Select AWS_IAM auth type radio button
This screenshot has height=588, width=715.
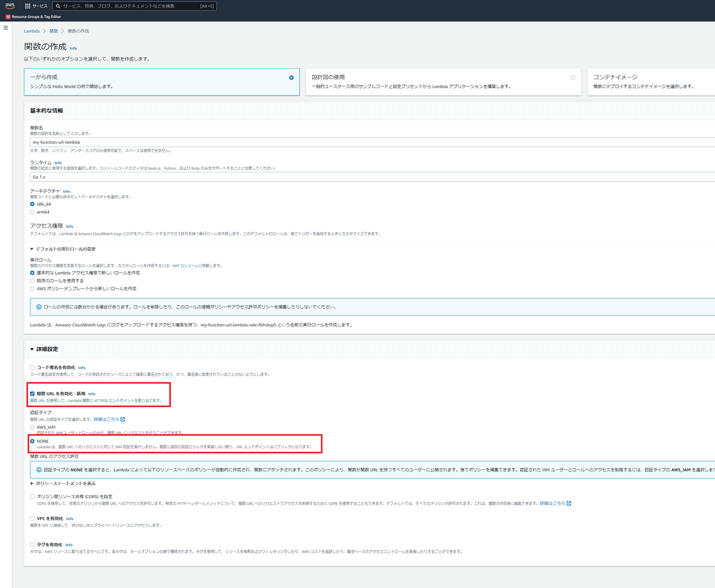32,427
